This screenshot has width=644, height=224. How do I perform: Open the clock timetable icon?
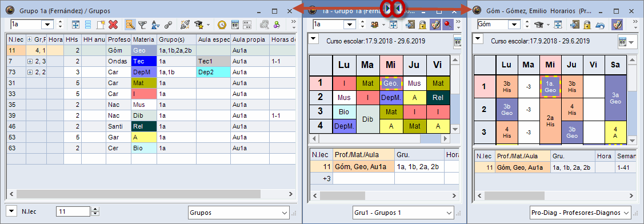[222, 25]
